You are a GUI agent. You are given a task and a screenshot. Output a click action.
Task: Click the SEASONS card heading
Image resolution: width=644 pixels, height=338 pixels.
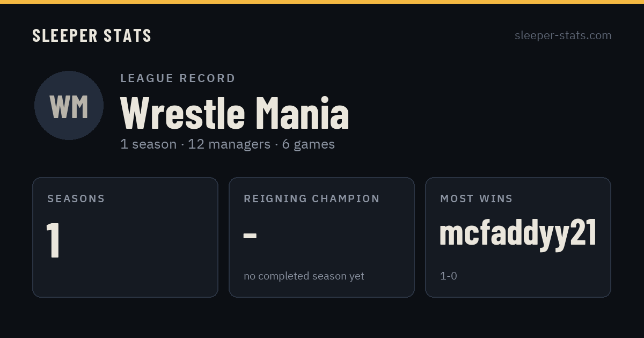point(76,199)
